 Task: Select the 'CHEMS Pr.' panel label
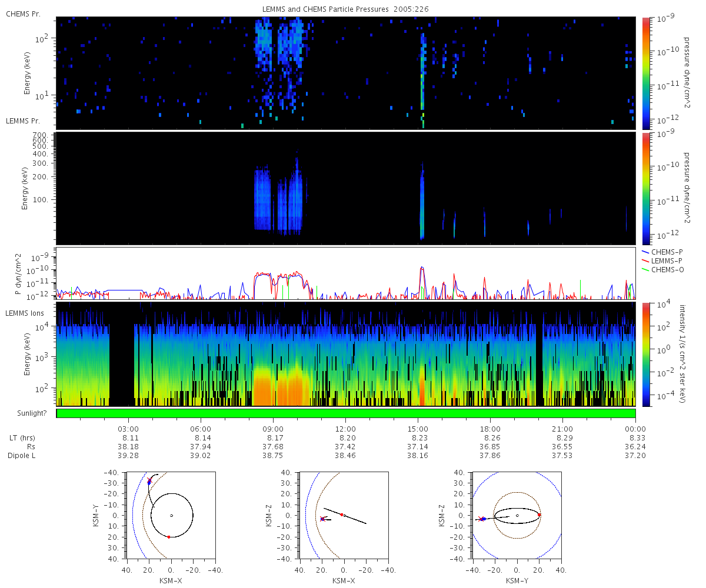click(x=23, y=14)
